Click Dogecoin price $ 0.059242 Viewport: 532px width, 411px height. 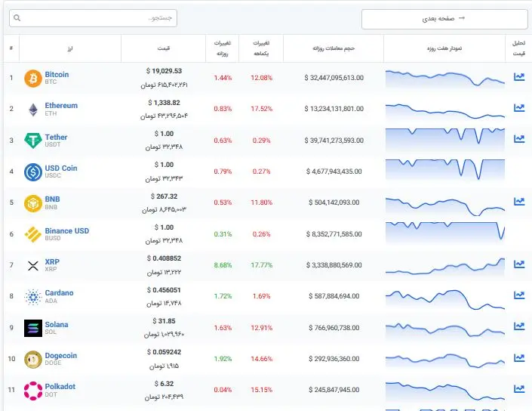click(164, 352)
